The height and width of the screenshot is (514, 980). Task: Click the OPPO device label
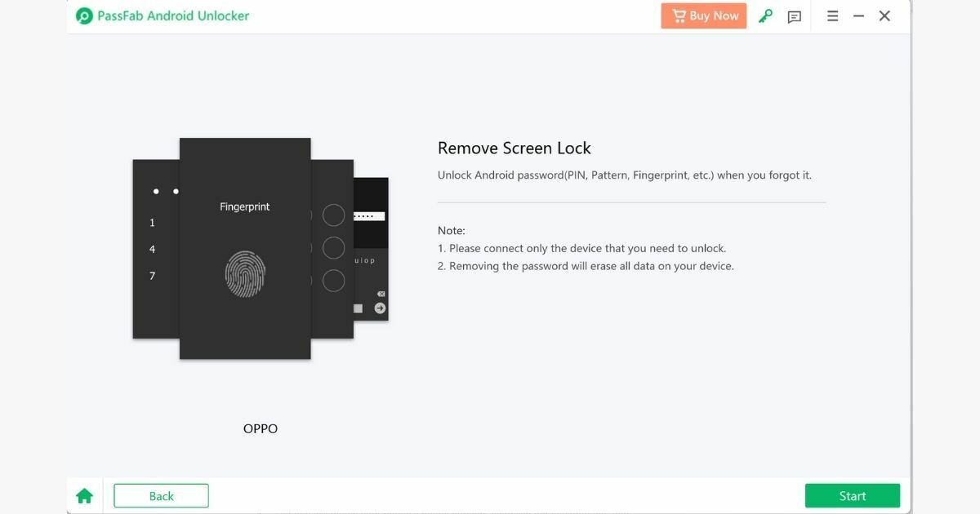pyautogui.click(x=261, y=428)
